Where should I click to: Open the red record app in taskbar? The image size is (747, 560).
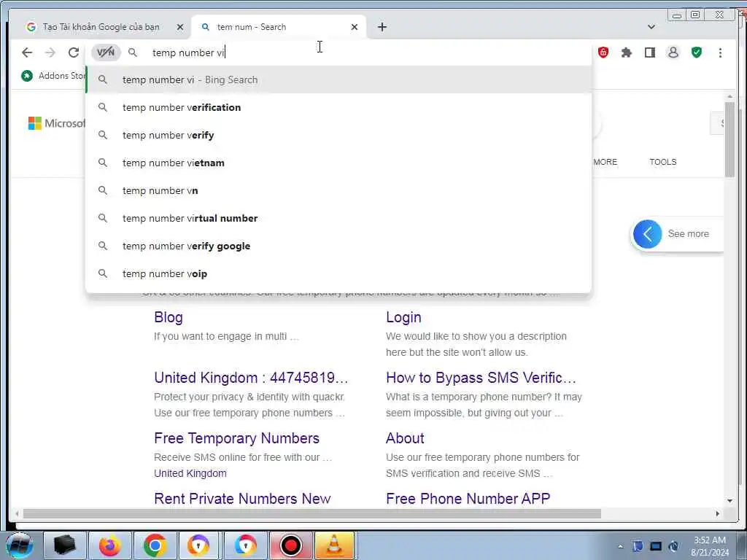coord(290,545)
